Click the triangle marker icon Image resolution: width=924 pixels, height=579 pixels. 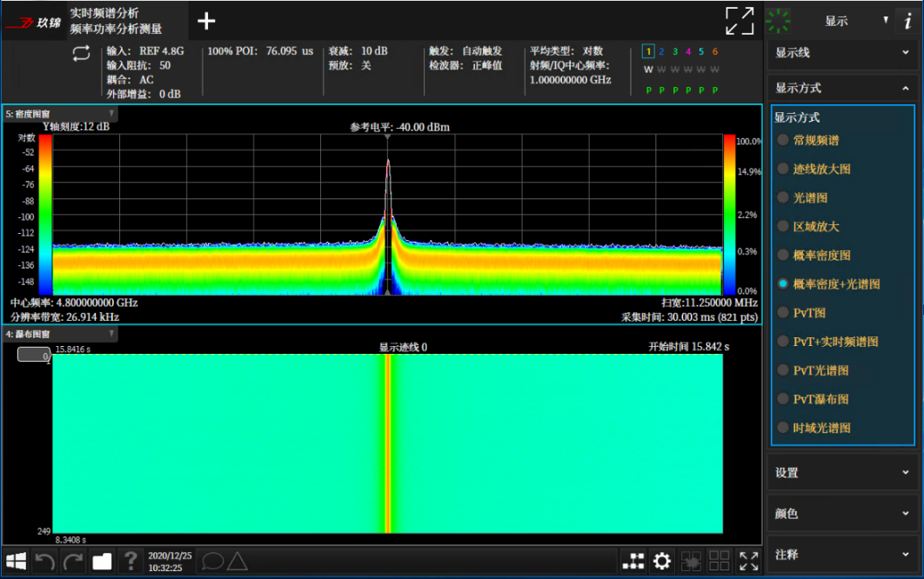(238, 562)
